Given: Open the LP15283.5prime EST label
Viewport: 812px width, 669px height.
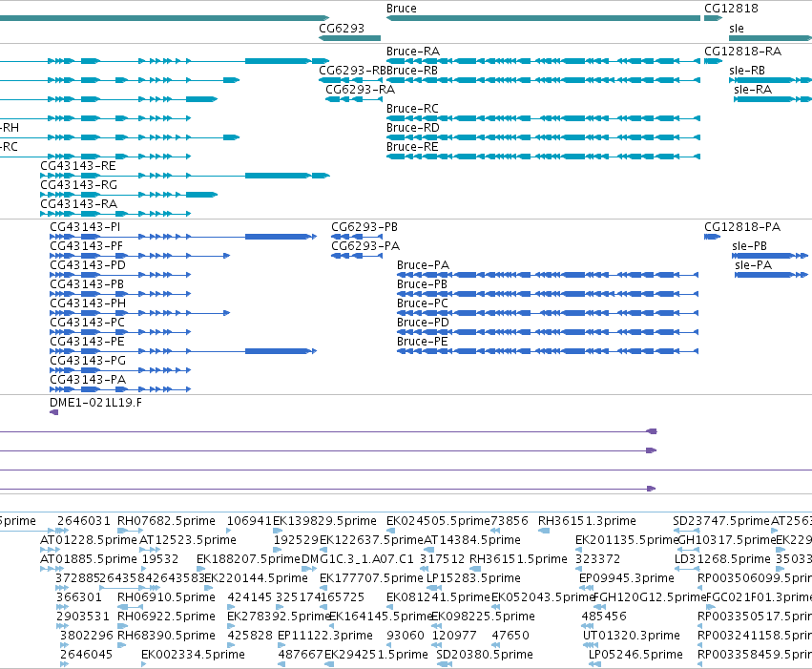Looking at the screenshot, I should (474, 578).
